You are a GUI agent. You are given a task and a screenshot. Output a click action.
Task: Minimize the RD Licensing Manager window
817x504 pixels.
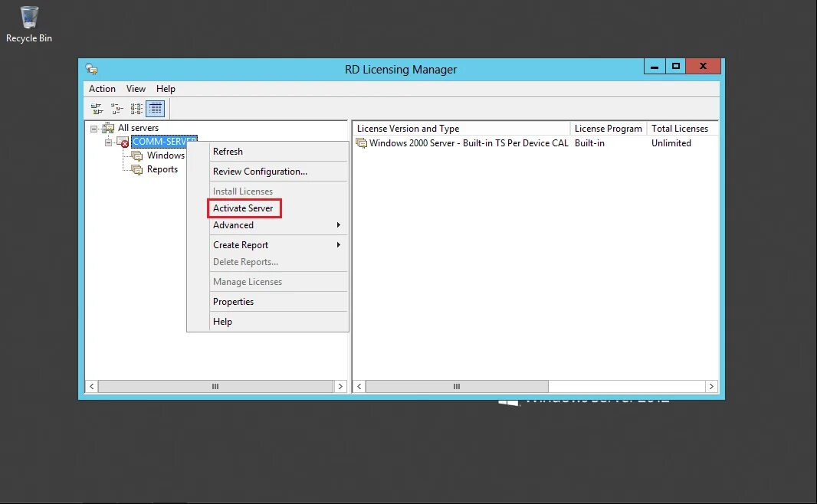coord(655,66)
